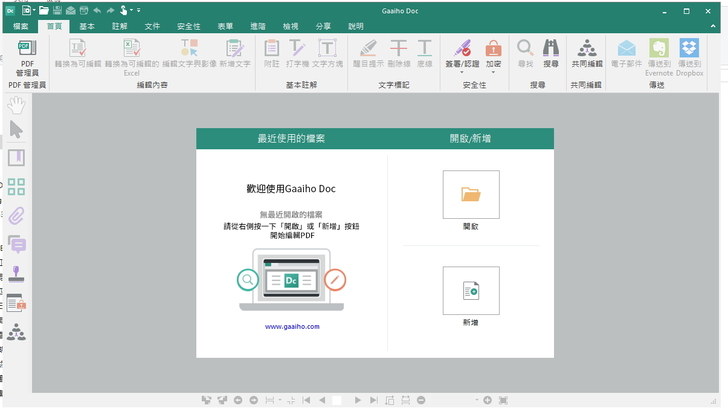Click the 開啟 folder button

(470, 195)
